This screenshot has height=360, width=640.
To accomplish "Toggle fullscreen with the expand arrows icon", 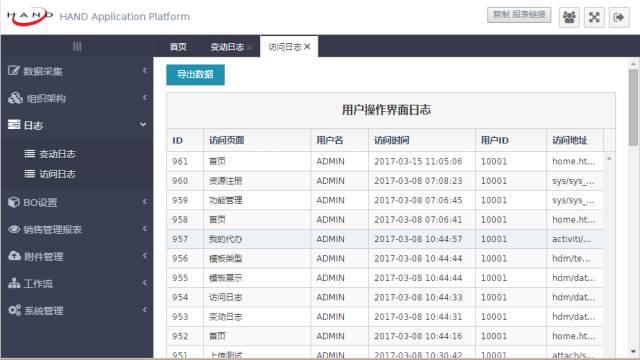I will [594, 17].
